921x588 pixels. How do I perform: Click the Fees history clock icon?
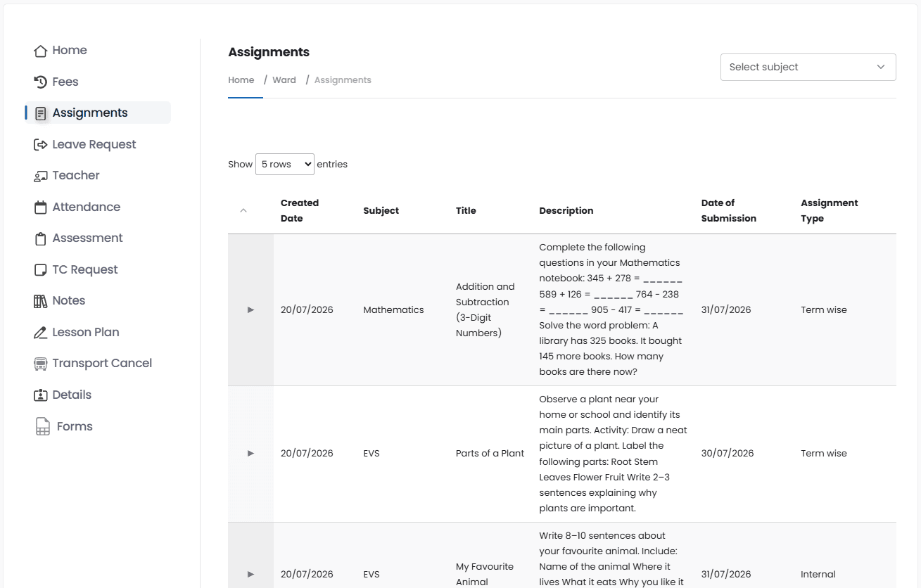(41, 82)
